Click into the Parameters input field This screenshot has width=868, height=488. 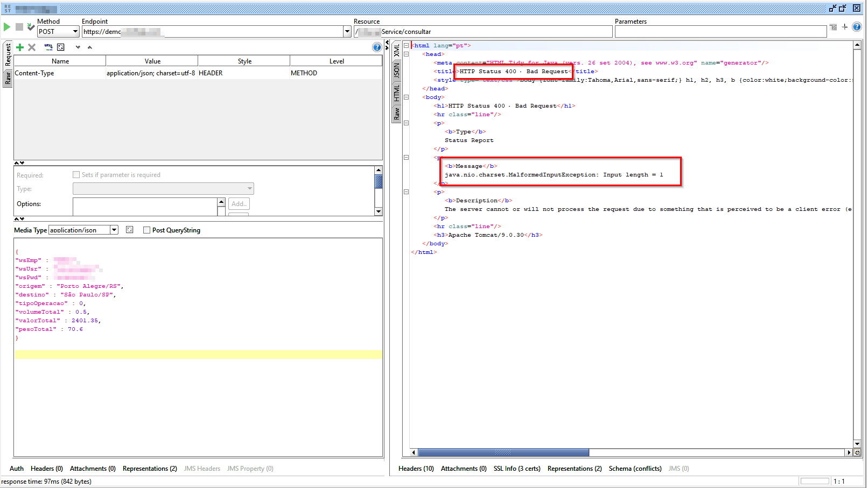point(720,32)
